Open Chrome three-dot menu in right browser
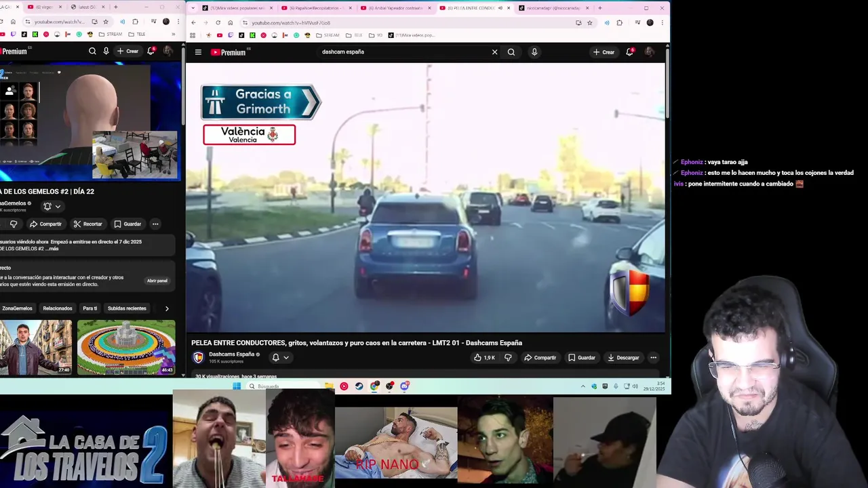The height and width of the screenshot is (488, 868). (x=662, y=22)
